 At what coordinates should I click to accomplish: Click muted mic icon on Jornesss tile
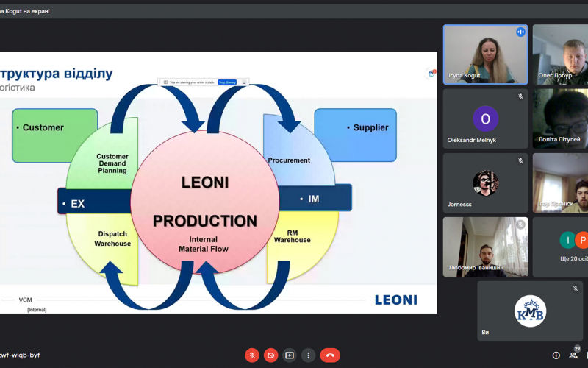click(520, 160)
